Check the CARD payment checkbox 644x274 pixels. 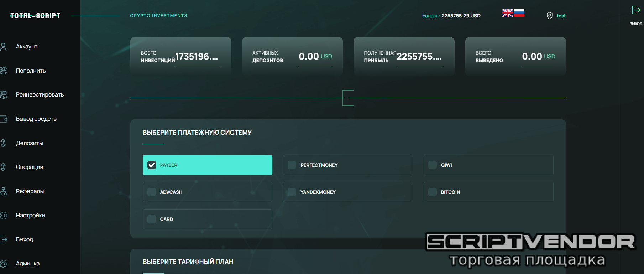152,219
